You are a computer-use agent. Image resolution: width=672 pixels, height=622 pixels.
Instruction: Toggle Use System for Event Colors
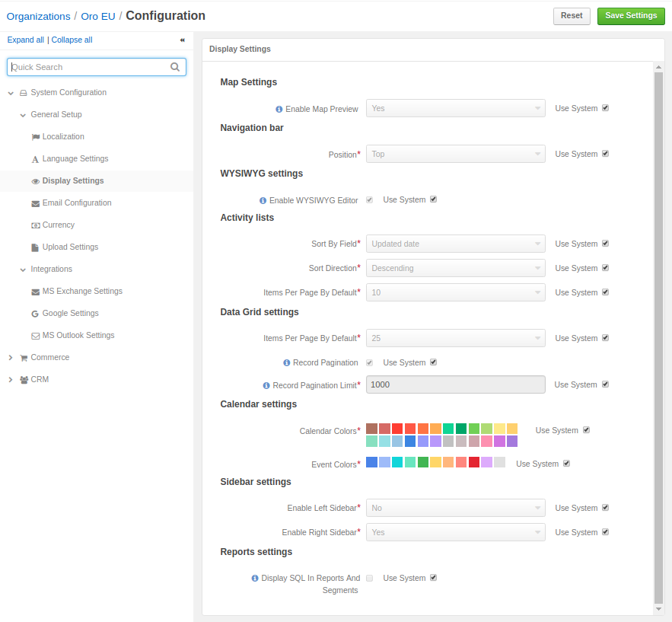click(x=566, y=464)
